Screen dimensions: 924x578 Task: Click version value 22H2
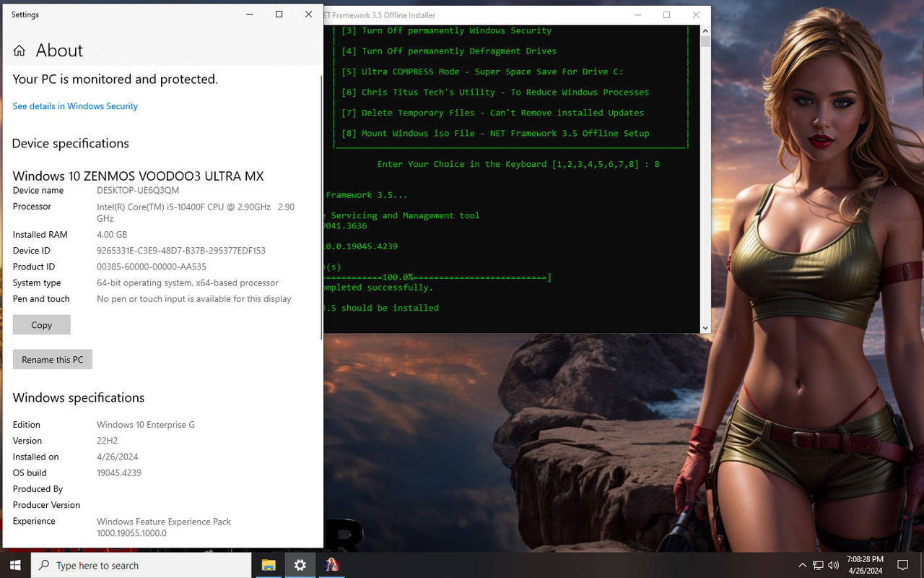[x=107, y=441]
